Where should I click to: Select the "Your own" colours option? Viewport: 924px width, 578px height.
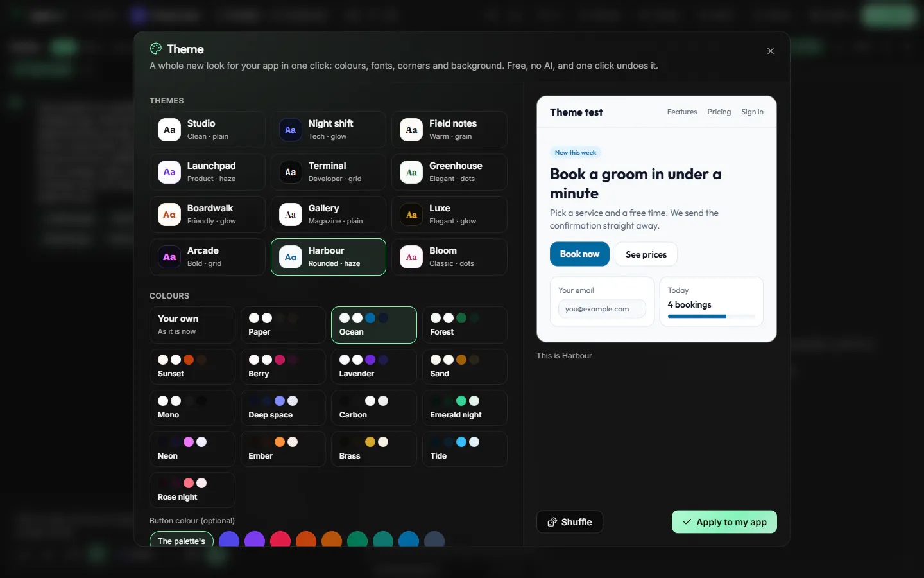[x=193, y=325]
